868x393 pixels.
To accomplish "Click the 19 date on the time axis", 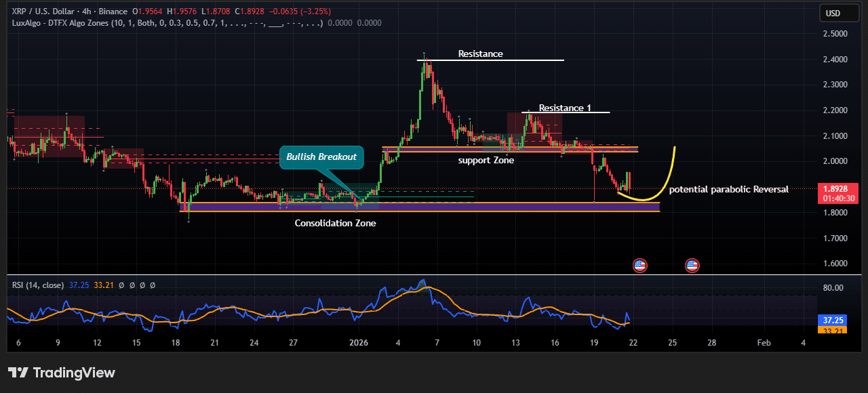I will point(594,343).
